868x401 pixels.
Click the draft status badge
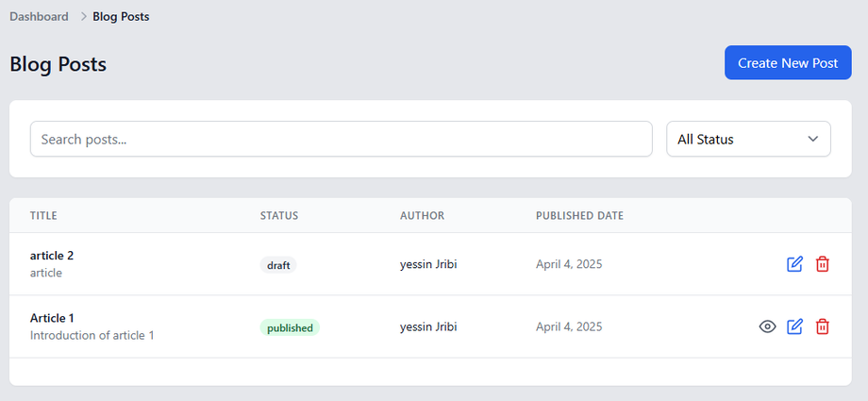[x=278, y=265]
